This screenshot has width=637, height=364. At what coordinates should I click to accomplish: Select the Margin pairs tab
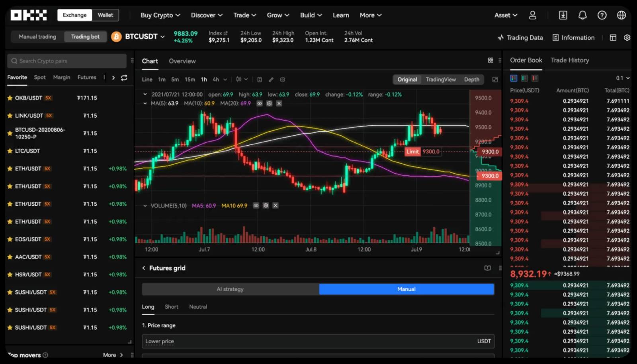coord(62,77)
